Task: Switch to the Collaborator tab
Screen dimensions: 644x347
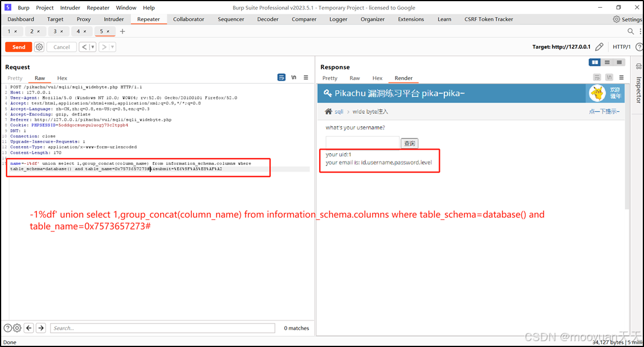Action: (x=188, y=19)
